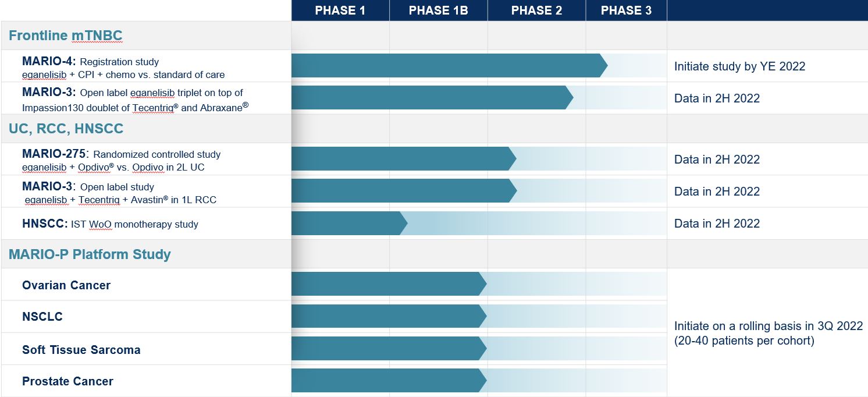Screen dimensions: 868x397
Task: Click the PHASE 2 column header
Action: point(536,10)
